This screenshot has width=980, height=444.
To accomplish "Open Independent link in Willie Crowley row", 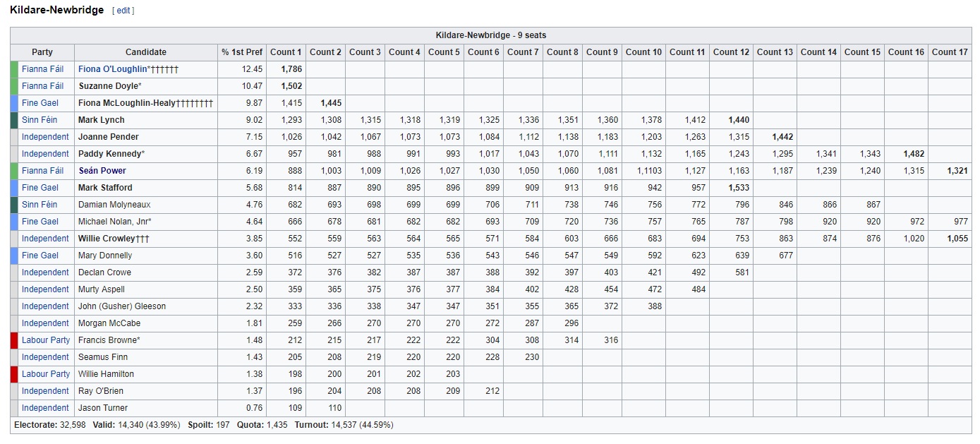I will click(45, 239).
